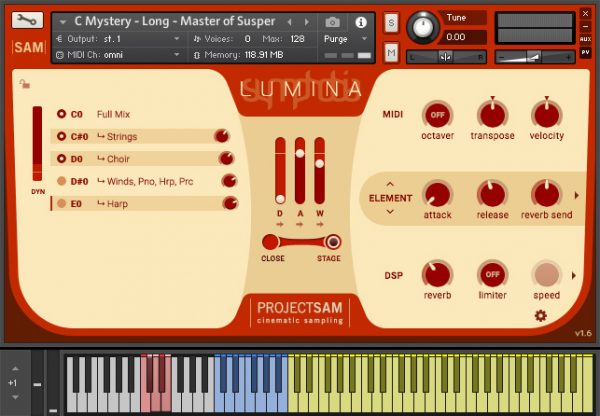
Task: Shift keyboard octave up arrow
Action: coord(15,369)
